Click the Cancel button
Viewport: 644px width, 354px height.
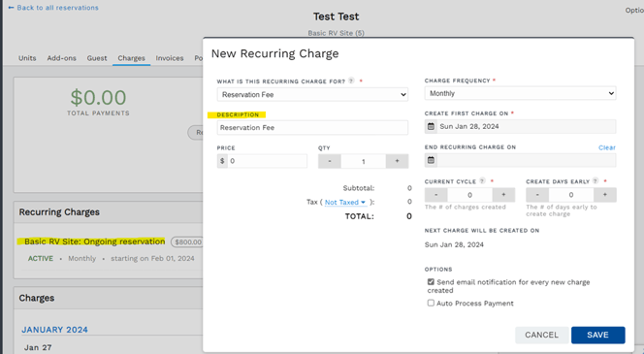(541, 335)
